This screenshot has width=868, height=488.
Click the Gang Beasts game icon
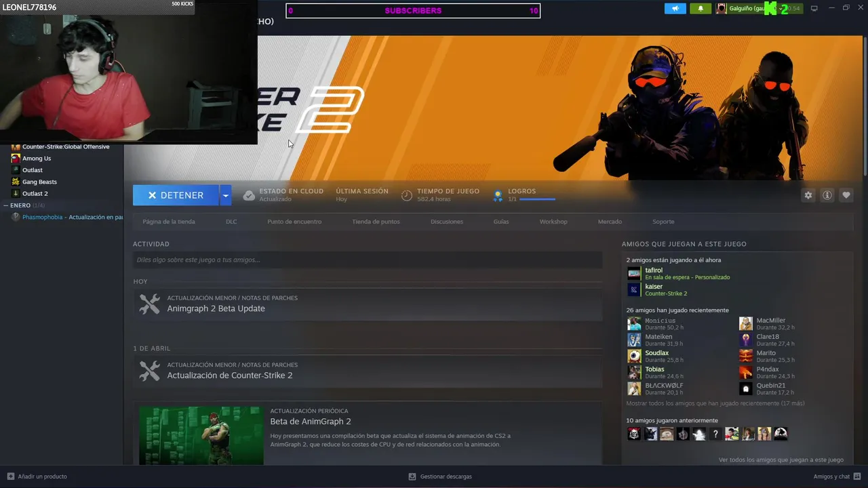point(16,182)
